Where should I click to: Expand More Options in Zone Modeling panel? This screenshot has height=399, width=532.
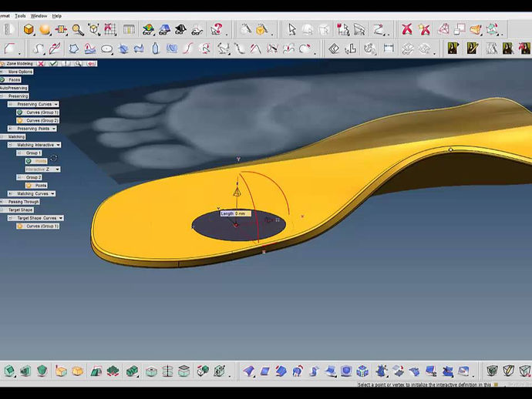2,72
